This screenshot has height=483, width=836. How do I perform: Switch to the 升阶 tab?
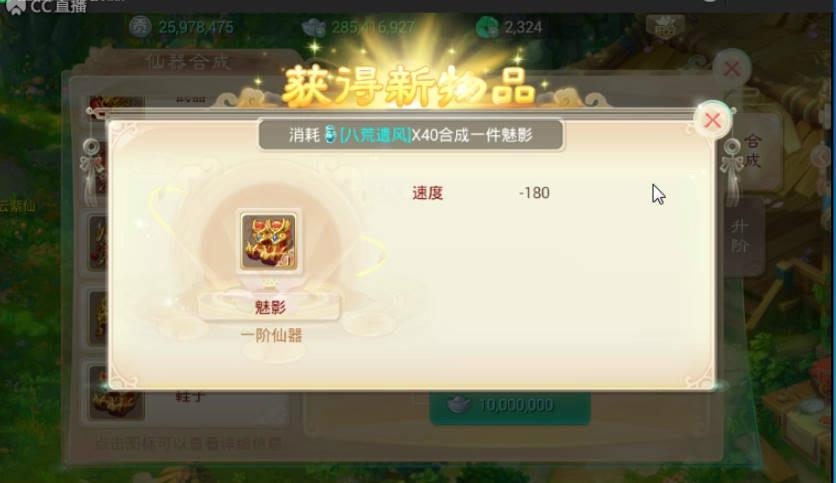pos(741,236)
